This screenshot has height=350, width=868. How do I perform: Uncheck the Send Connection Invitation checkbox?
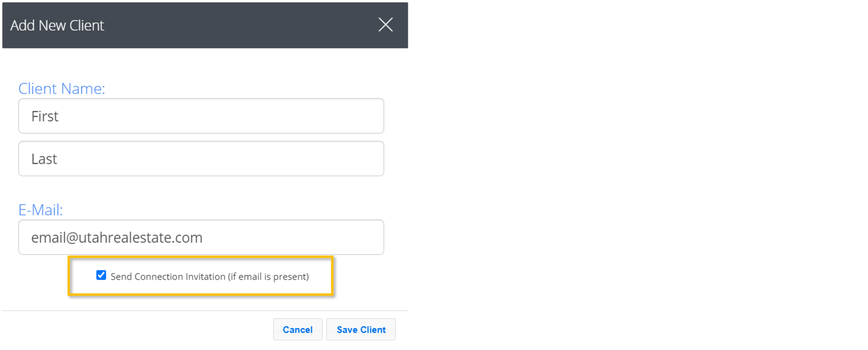[x=101, y=275]
